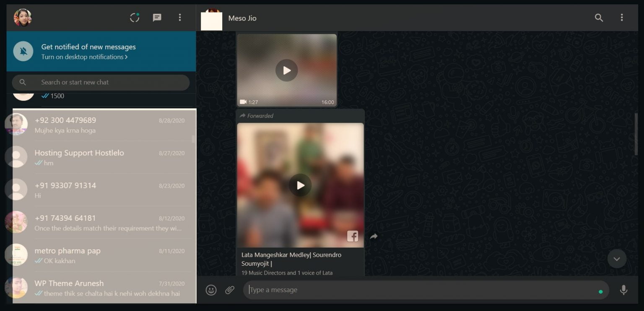Click the scroll-to-bottom chevron
The height and width of the screenshot is (311, 644).
(617, 259)
